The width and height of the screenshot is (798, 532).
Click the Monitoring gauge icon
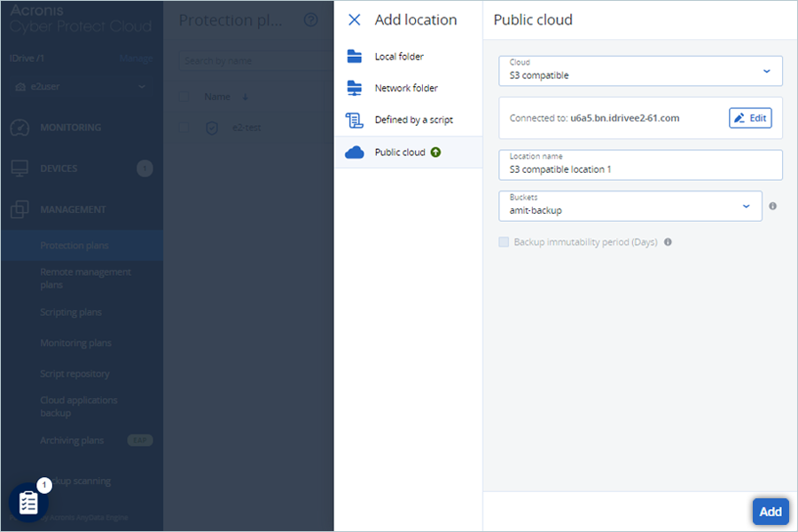tap(20, 128)
